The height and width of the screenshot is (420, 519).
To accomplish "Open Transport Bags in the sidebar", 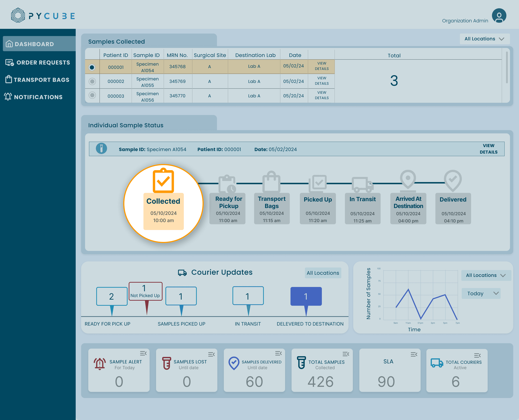I will tap(38, 80).
